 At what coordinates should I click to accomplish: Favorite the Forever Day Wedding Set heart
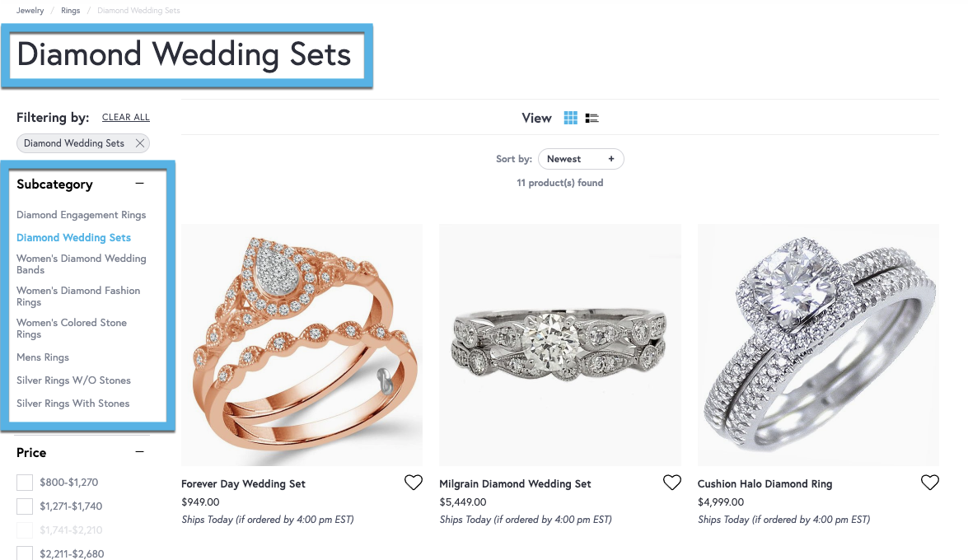pyautogui.click(x=414, y=483)
